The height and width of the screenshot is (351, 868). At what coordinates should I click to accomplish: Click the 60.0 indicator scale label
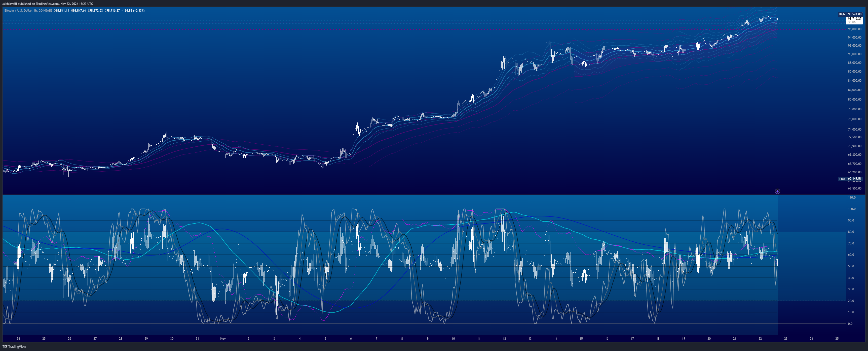point(851,255)
